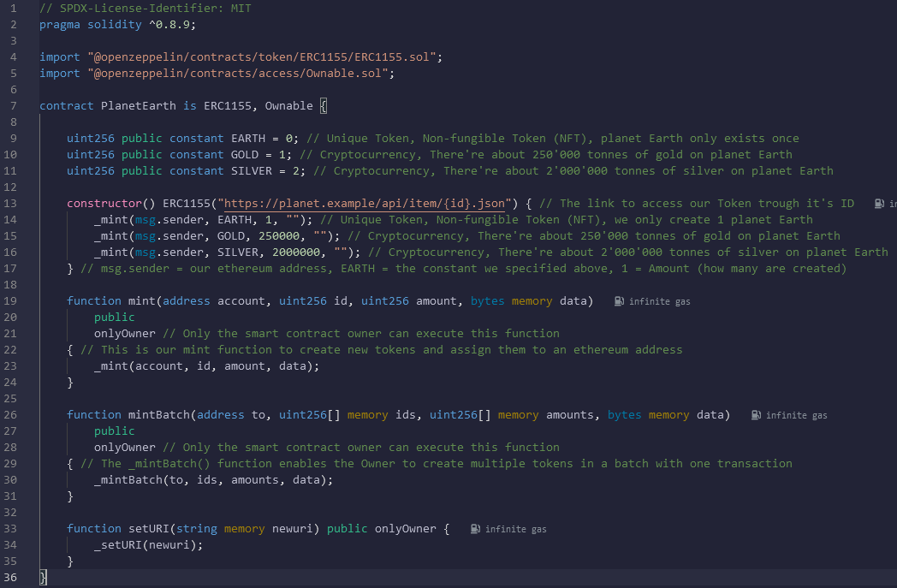
Task: Click 'newuri' parameter on line 33
Action: click(293, 529)
